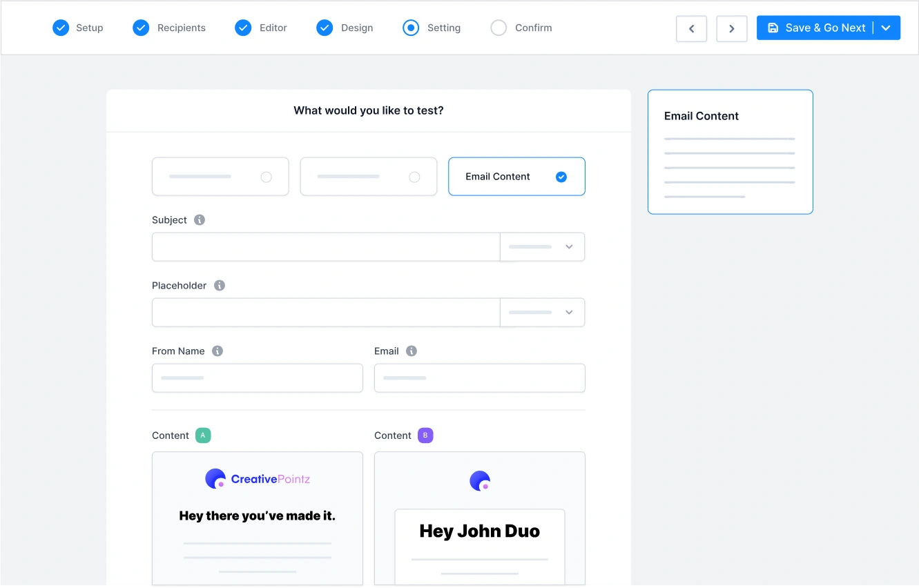Click the info icon beside Email label
This screenshot has height=588, width=919.
[412, 351]
